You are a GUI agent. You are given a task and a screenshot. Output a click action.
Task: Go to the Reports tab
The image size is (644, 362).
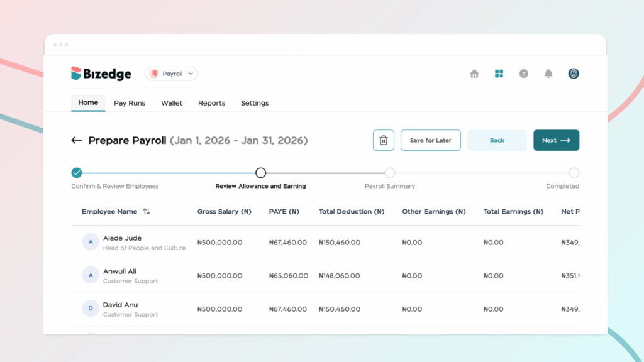click(x=211, y=103)
